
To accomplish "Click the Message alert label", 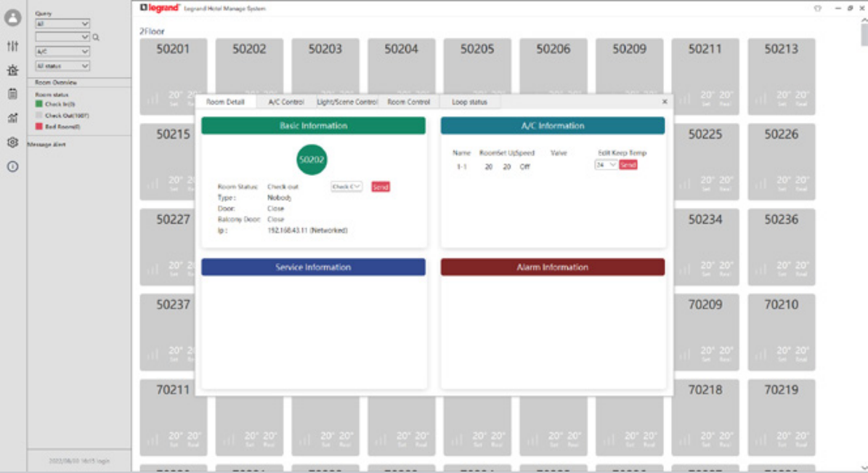I will pyautogui.click(x=46, y=144).
